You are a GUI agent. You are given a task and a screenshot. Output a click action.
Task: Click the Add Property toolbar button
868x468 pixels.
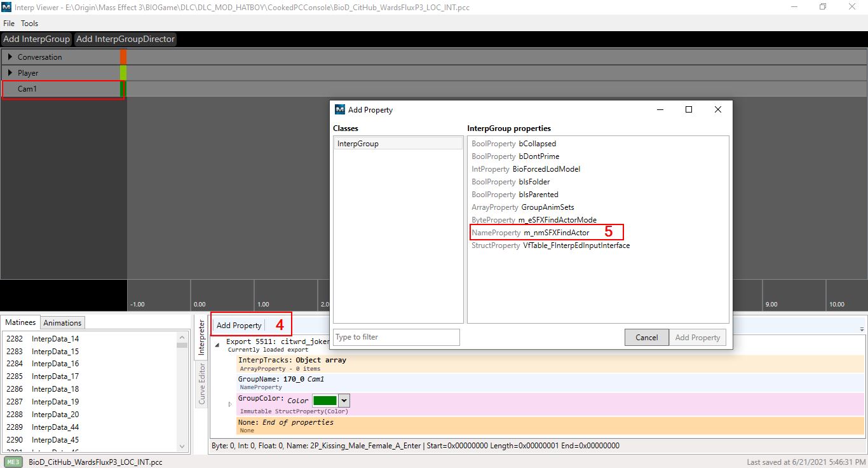point(239,326)
